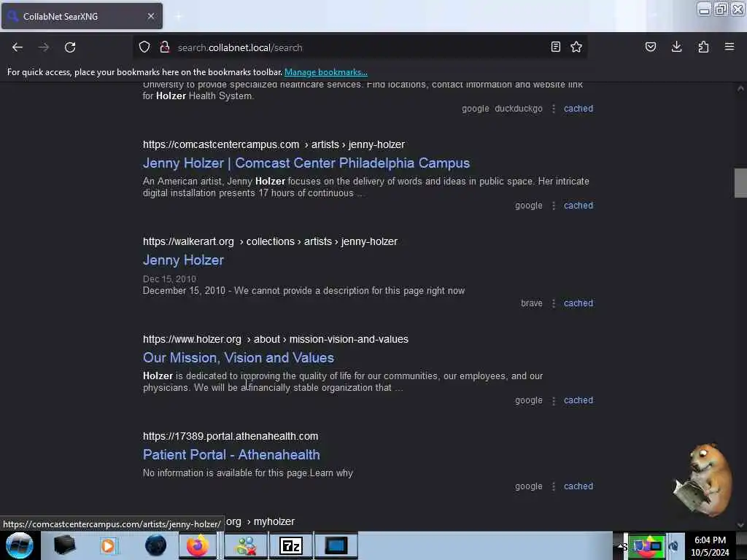Open the Save to Pocket icon
This screenshot has width=747, height=560.
[651, 47]
